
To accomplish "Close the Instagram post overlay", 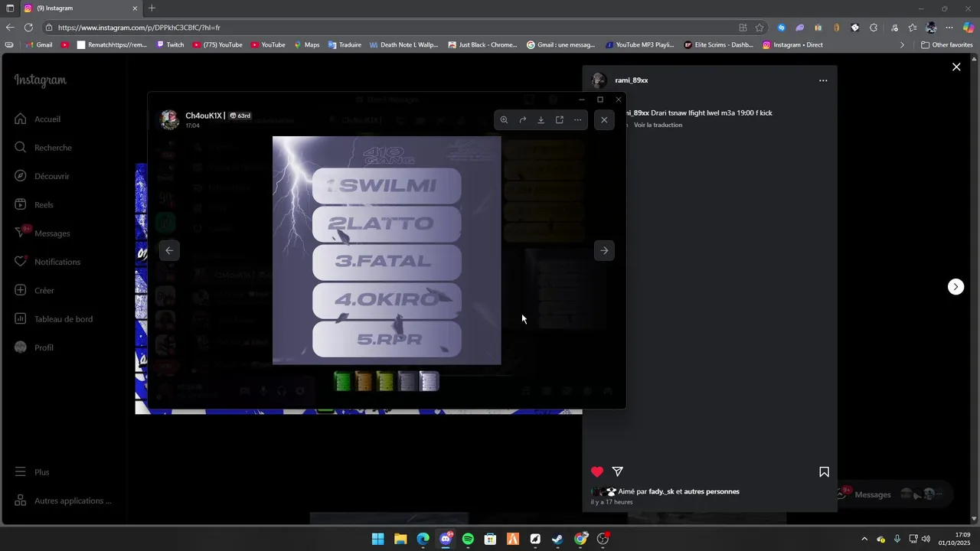I will [956, 67].
